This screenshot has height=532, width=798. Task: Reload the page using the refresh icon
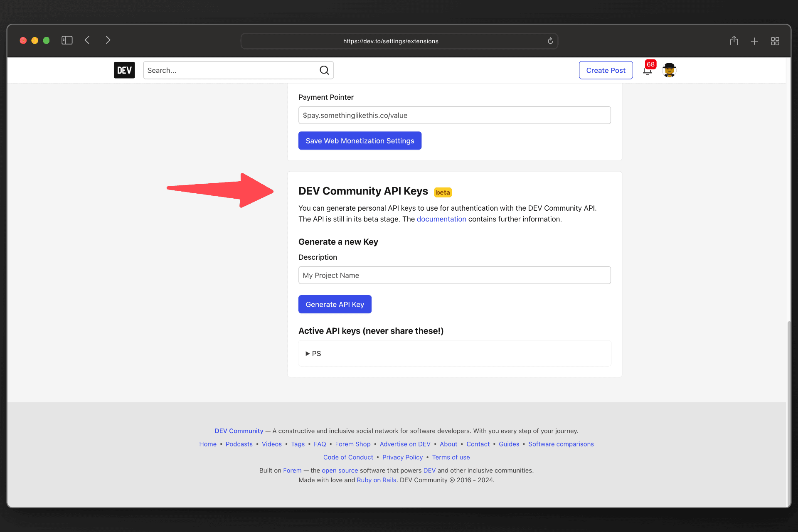pos(550,41)
